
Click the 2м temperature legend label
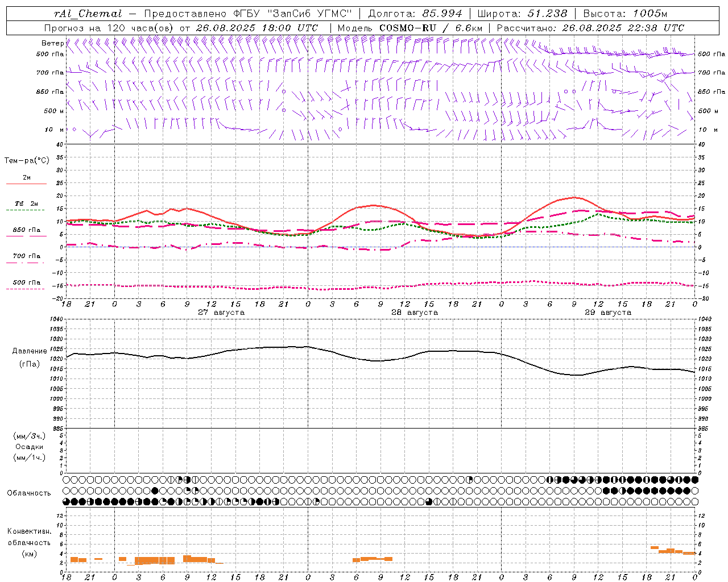26,177
